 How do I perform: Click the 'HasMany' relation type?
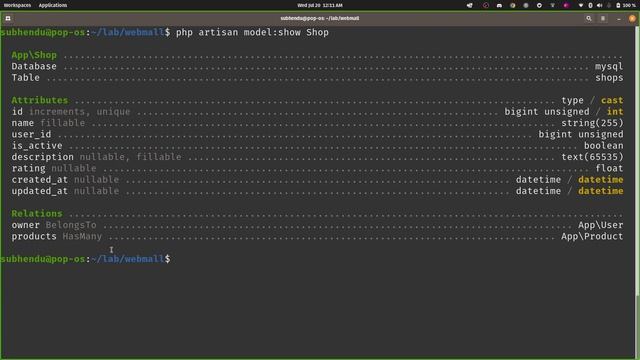tap(82, 237)
